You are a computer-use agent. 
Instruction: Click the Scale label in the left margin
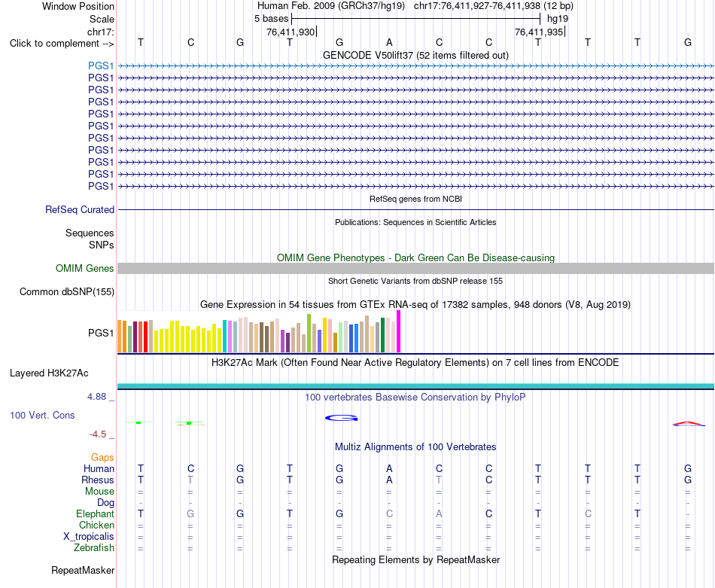click(102, 19)
